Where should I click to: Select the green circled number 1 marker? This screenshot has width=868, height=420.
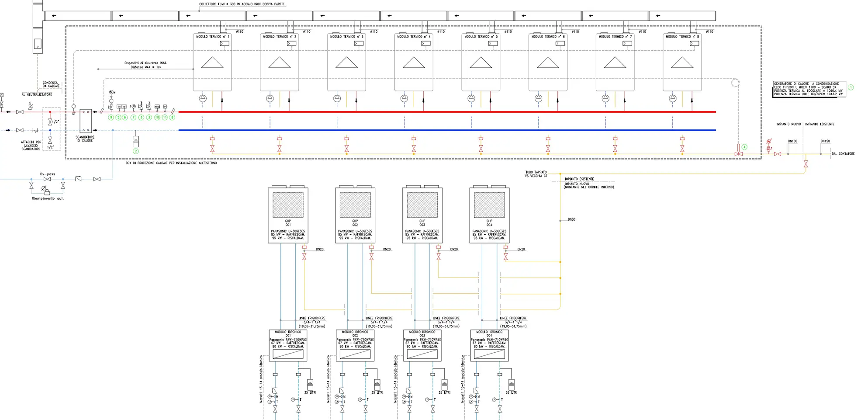[x=851, y=87]
